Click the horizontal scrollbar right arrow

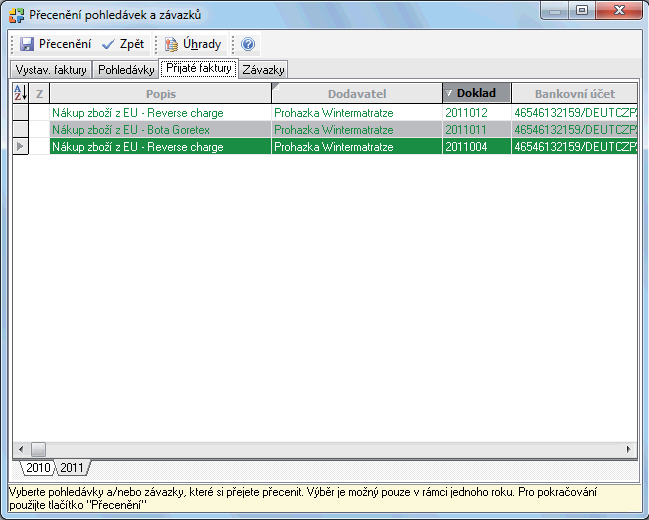click(629, 449)
